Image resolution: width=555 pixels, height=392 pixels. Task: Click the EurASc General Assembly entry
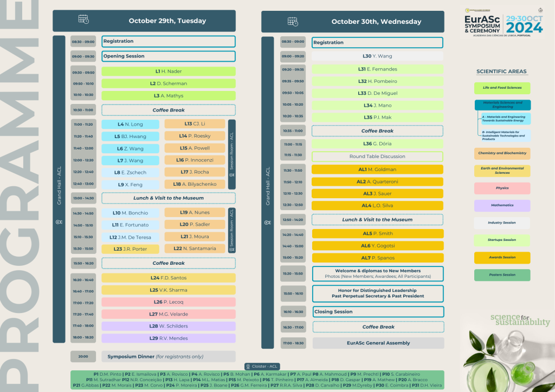click(x=378, y=343)
